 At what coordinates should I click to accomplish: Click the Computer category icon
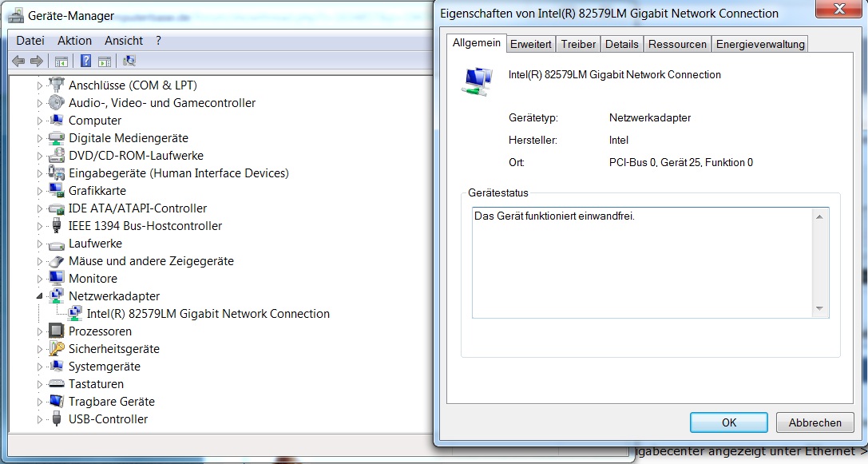(56, 120)
